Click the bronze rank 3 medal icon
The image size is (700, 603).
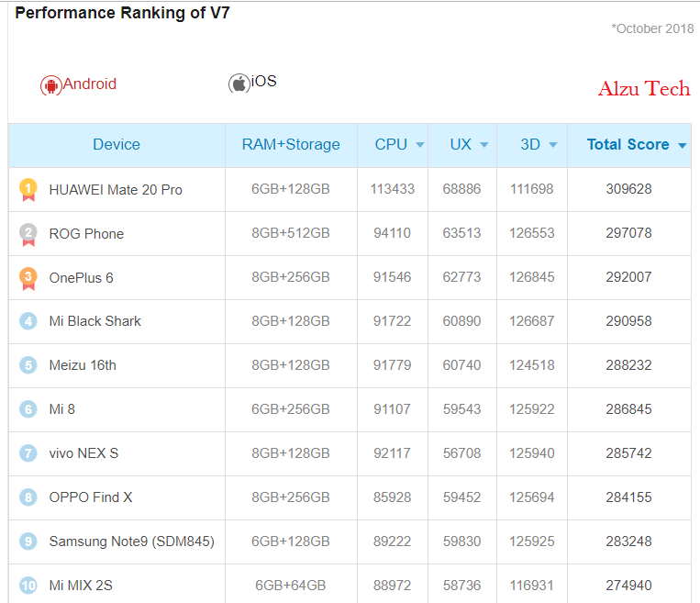point(28,278)
